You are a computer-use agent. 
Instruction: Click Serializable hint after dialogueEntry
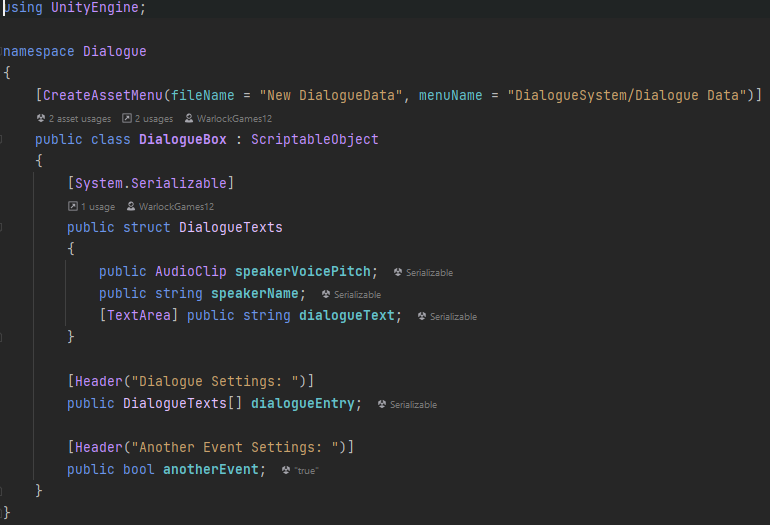[413, 404]
